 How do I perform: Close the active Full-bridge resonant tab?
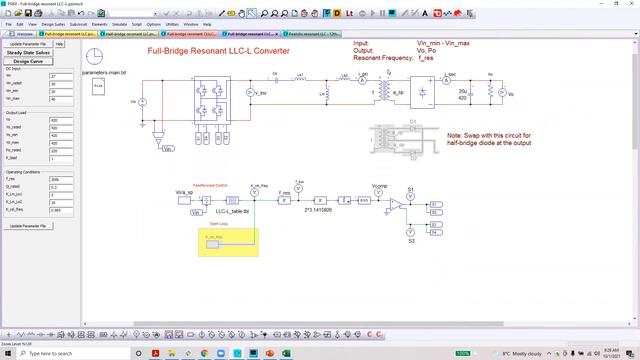point(276,34)
